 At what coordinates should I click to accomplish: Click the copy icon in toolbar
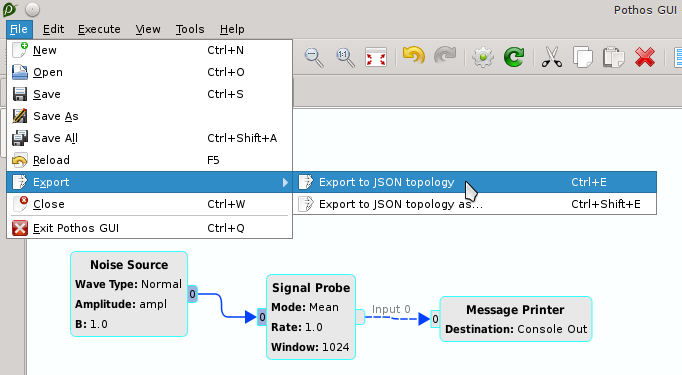583,57
